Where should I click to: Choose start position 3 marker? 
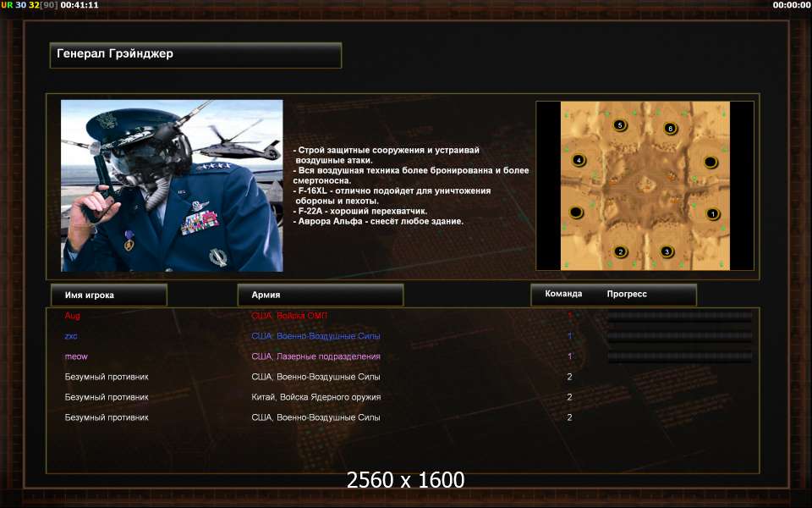pos(667,251)
